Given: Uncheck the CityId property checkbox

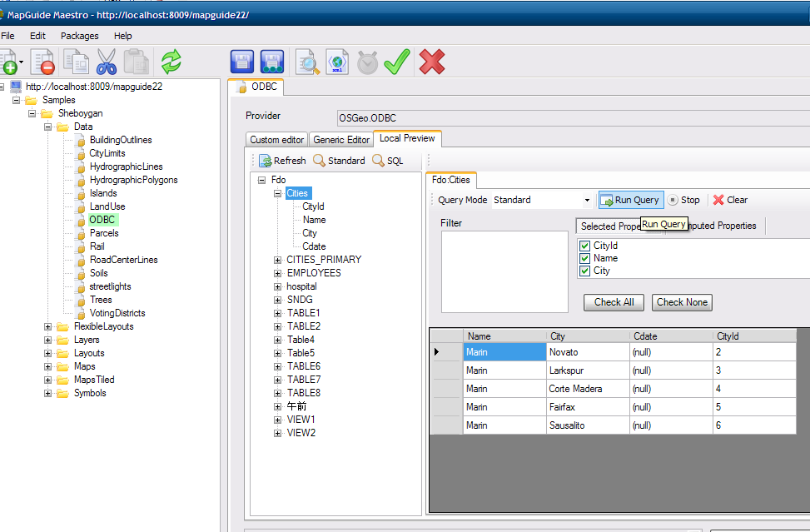Looking at the screenshot, I should click(x=584, y=246).
